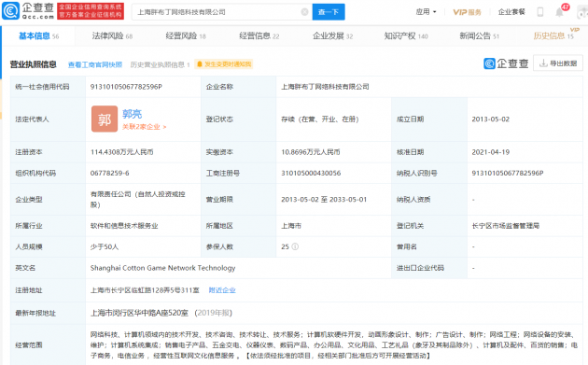Select 成立日期 value 2013-05-02
The height and width of the screenshot is (365, 588).
click(491, 119)
